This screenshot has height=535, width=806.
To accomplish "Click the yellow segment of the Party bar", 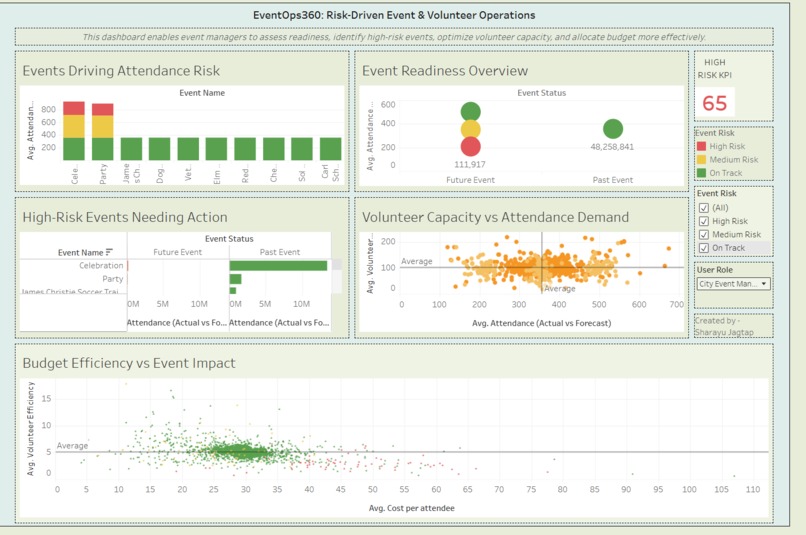I will pos(103,127).
